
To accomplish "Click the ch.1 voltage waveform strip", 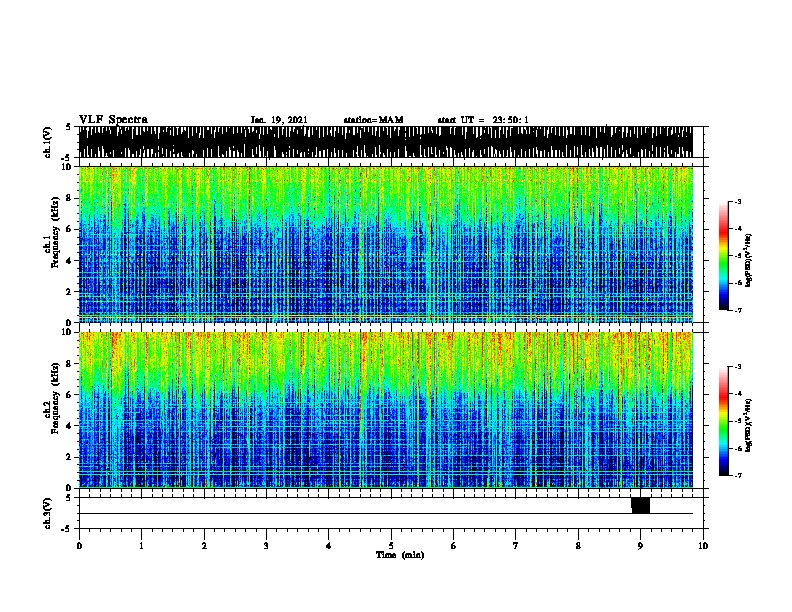I will (385, 142).
